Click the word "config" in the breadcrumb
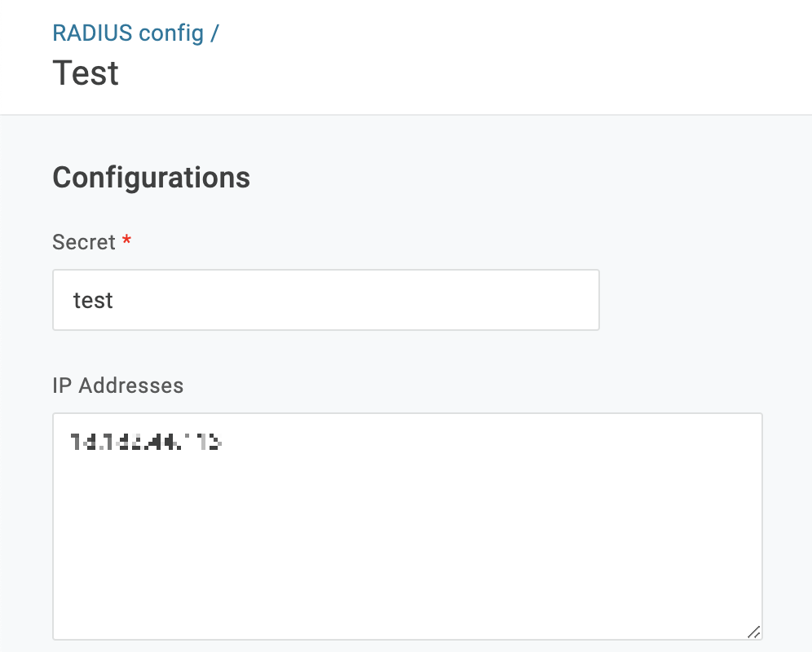Viewport: 812px width, 652px height. [171, 33]
